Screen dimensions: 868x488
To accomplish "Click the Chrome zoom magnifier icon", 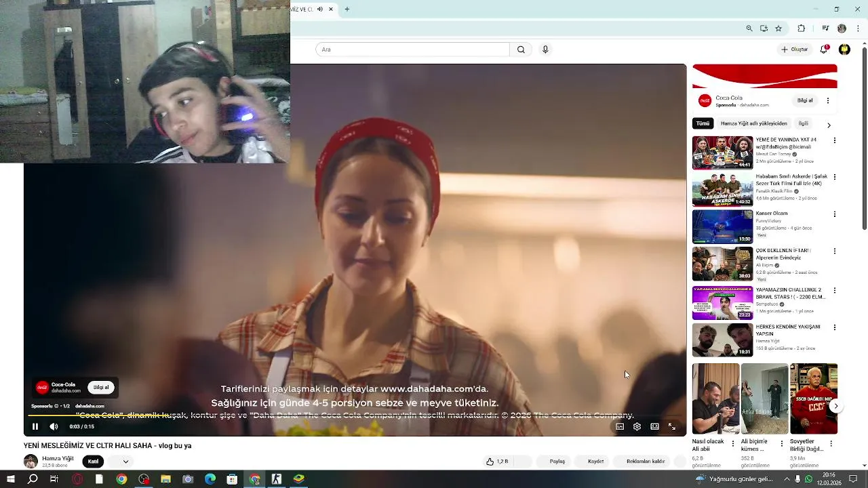I will (749, 28).
